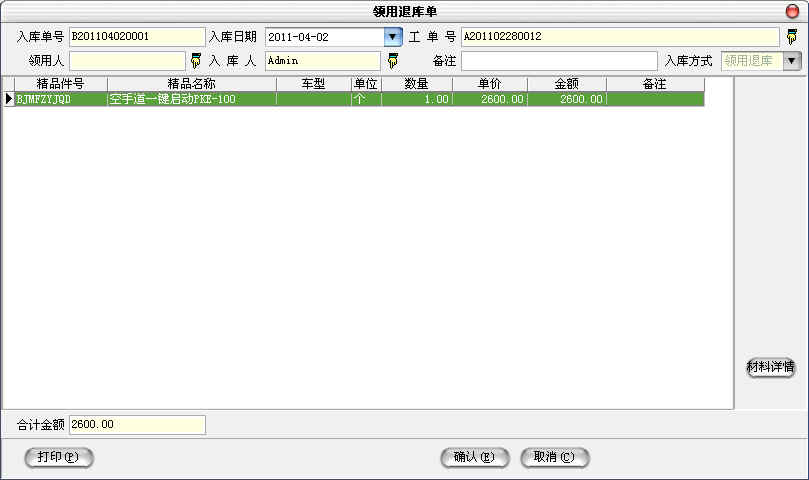809x480 pixels.
Task: Click the quantity cell 1.00
Action: [x=417, y=99]
